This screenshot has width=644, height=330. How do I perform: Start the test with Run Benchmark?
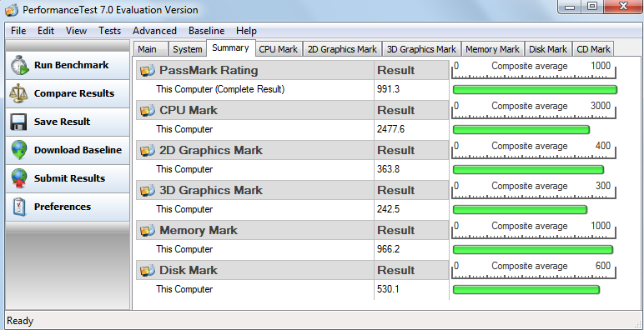(68, 65)
